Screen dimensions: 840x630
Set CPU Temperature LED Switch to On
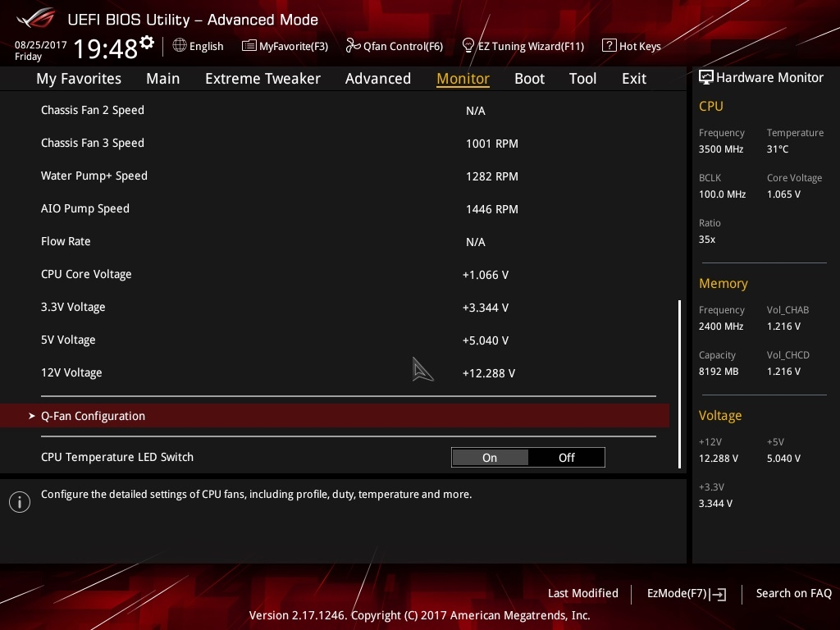point(490,458)
